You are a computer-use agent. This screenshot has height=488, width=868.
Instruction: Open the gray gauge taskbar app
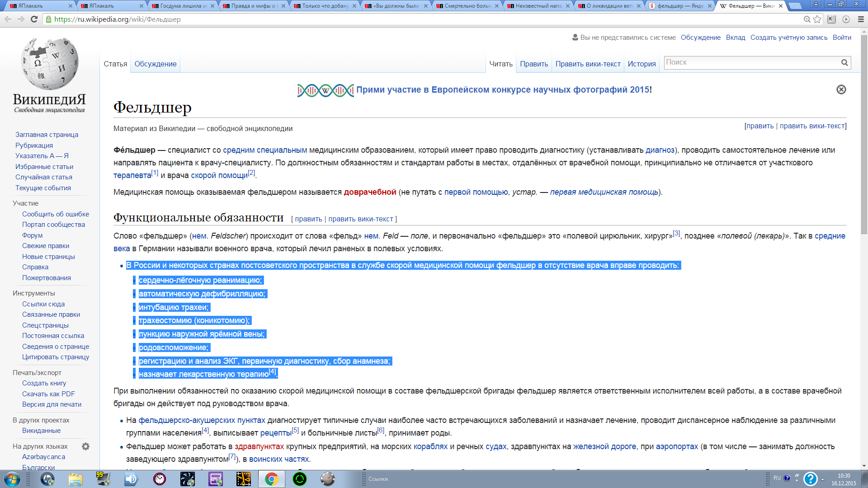click(x=328, y=479)
